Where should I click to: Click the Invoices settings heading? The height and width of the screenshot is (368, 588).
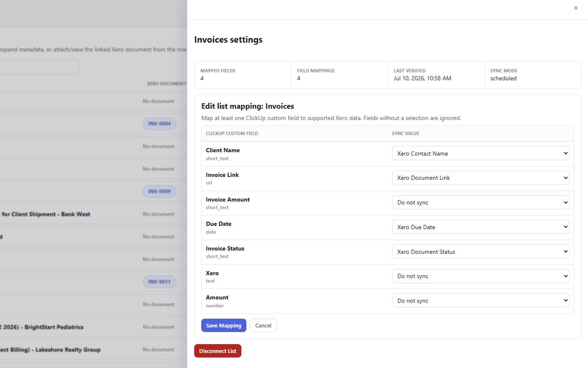point(228,40)
